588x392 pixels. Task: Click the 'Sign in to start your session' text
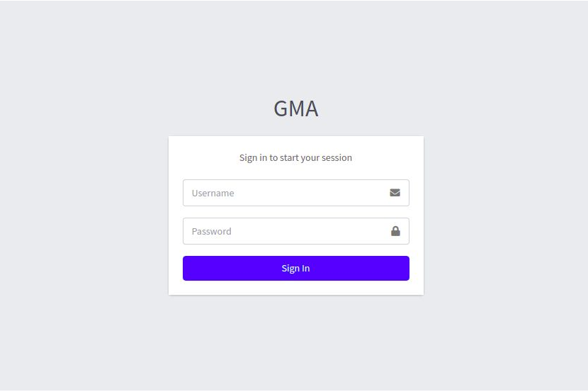295,157
